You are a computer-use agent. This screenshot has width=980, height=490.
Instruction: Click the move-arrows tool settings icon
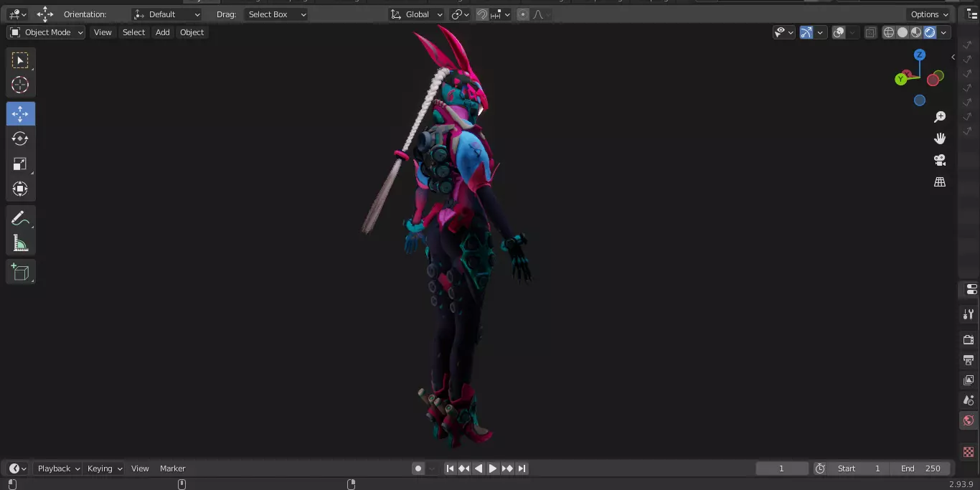click(45, 14)
